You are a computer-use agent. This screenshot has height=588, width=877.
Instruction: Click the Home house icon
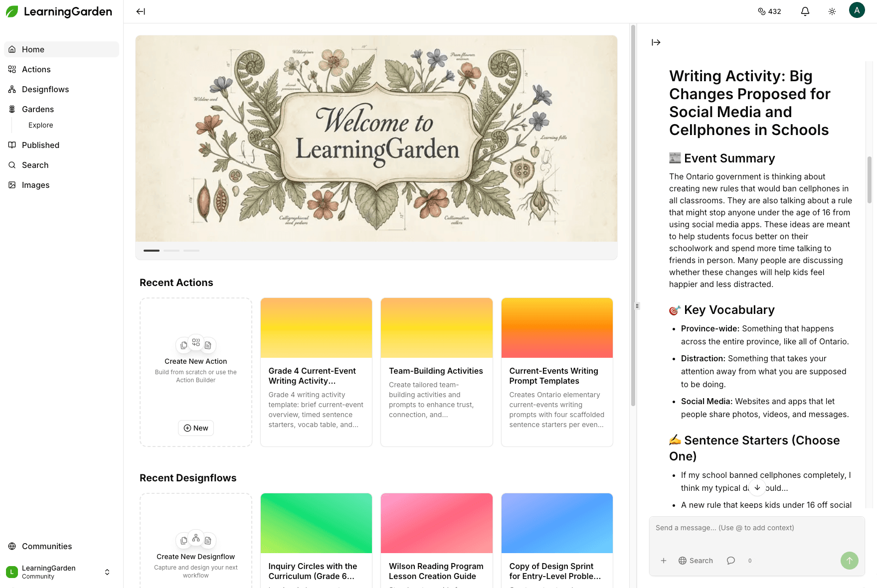tap(12, 49)
